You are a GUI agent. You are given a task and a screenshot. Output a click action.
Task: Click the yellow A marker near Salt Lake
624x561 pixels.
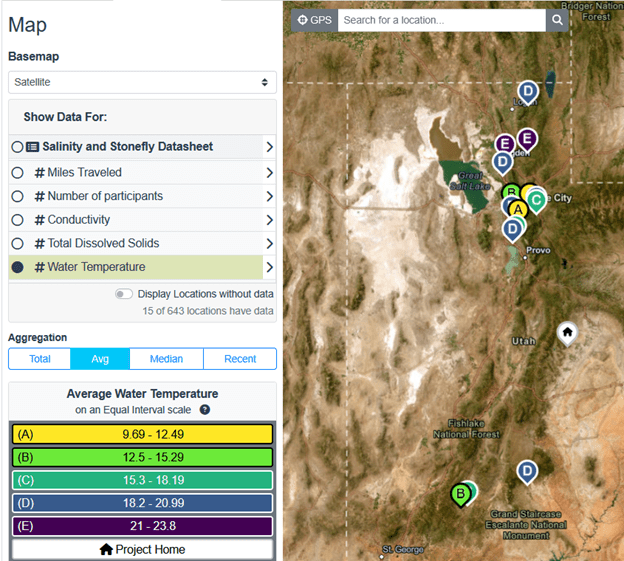point(517,209)
